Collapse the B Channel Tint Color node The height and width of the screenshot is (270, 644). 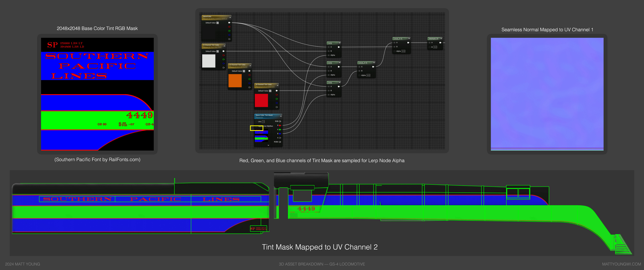278,86
